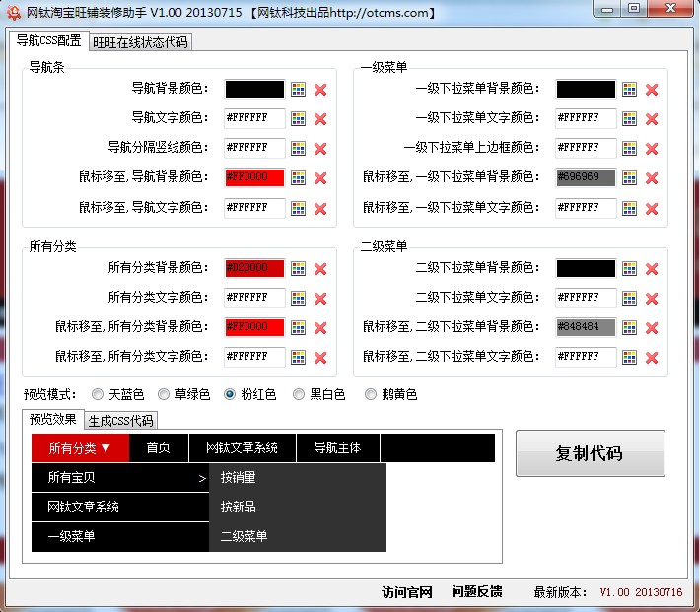This screenshot has height=612, width=700.
Task: Open color picker for 鼠标移至,导航文字颜色
Action: 298,209
